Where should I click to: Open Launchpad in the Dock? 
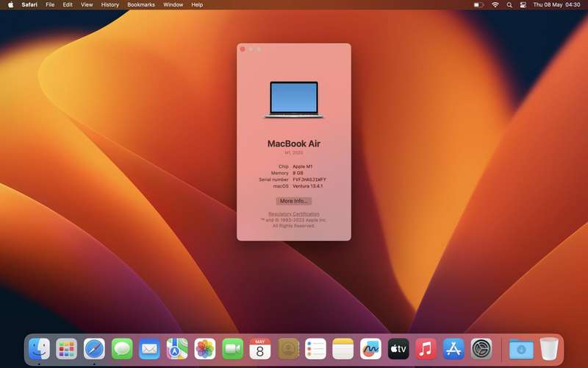pos(66,349)
